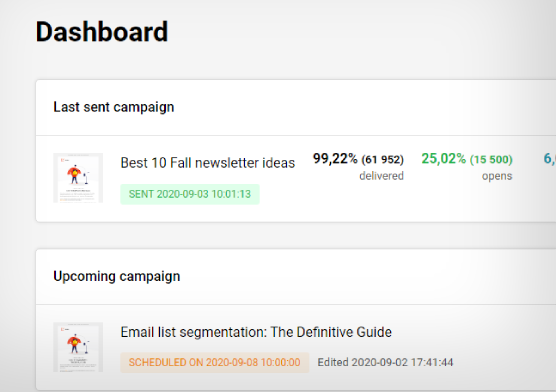The height and width of the screenshot is (392, 556).
Task: Select the 99,22% delivered statistic
Action: click(358, 166)
